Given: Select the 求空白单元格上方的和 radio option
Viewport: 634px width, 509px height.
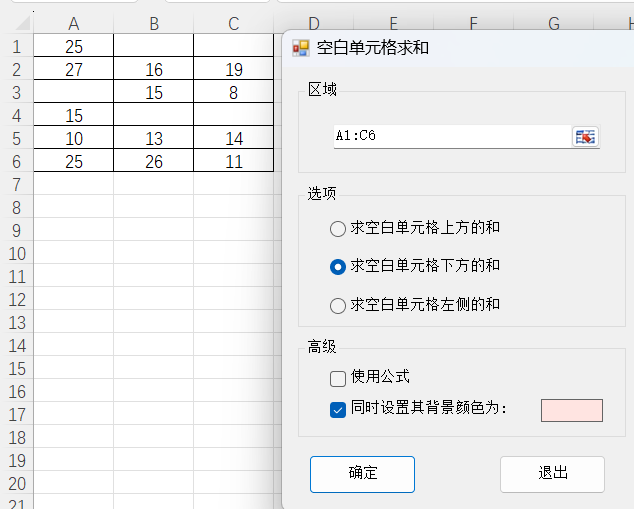Looking at the screenshot, I should (338, 228).
